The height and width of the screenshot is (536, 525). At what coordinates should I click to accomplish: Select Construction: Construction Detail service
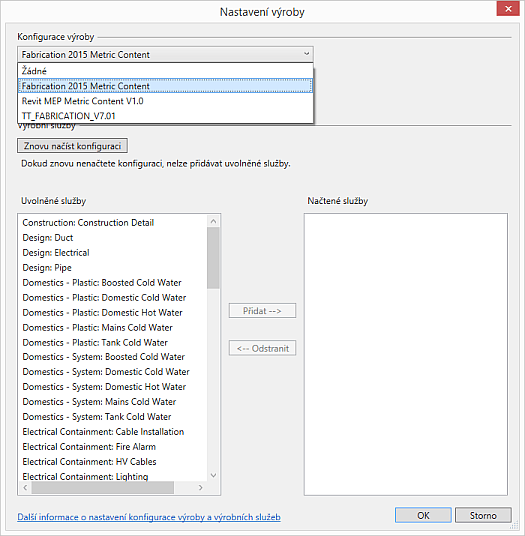tap(88, 223)
